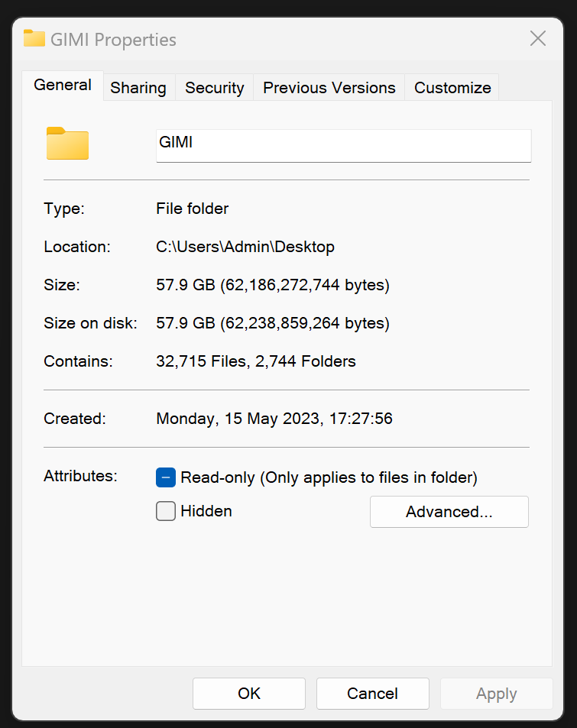Click the small folder icon in the title bar
The image size is (577, 728).
[x=34, y=39]
